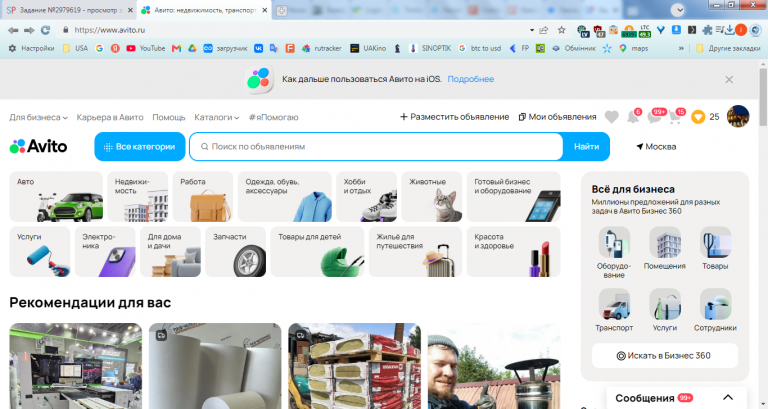Open Мои объявления
The height and width of the screenshot is (409, 768).
coord(557,117)
